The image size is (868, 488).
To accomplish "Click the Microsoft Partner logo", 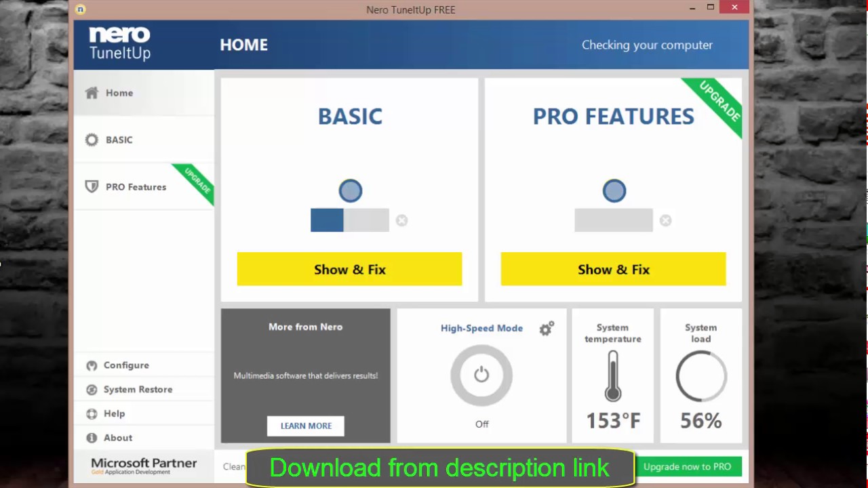I will point(144,466).
